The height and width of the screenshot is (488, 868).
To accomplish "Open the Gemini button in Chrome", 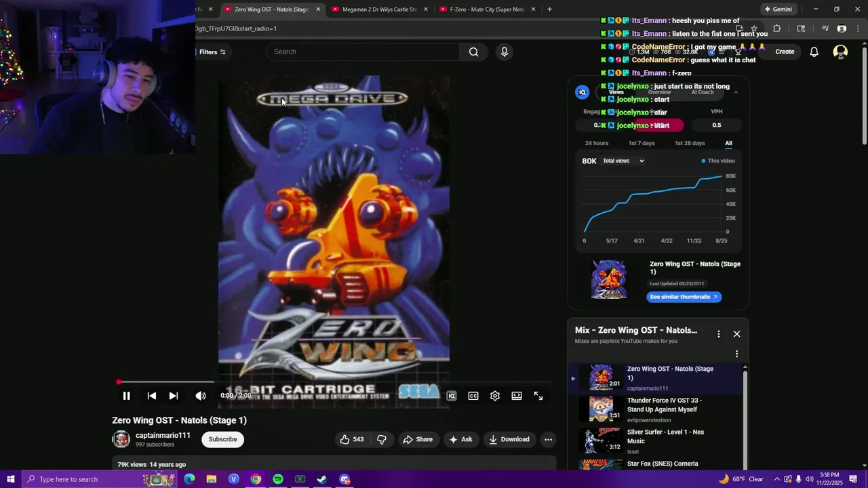I will tap(778, 9).
